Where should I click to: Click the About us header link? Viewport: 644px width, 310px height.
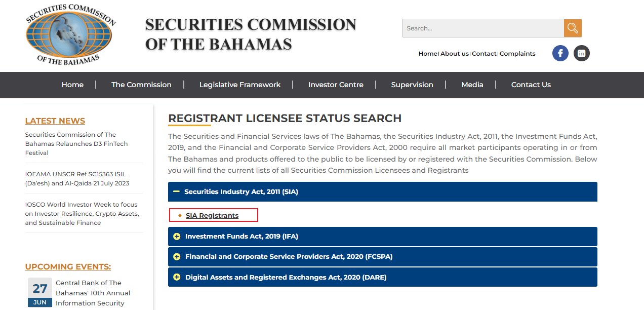tap(454, 54)
